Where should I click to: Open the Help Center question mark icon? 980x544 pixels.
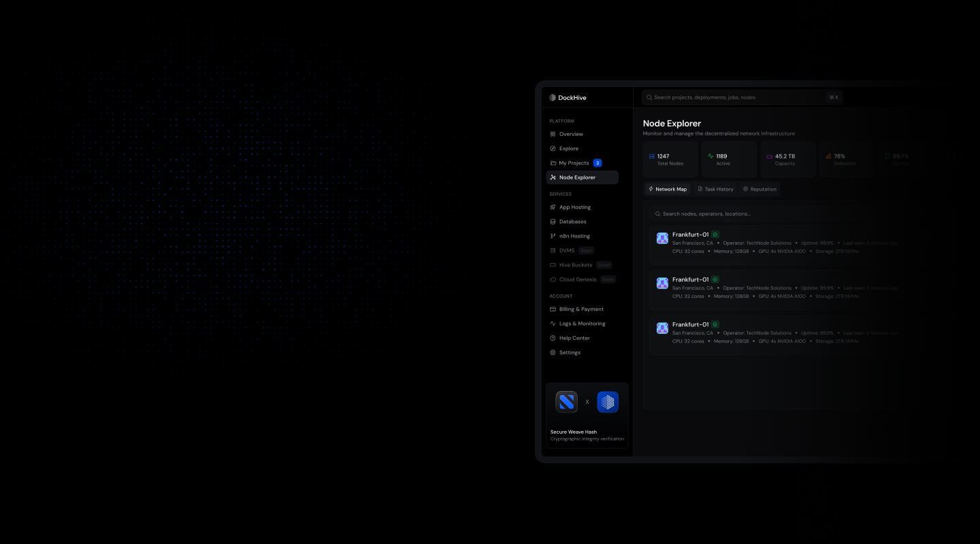[x=553, y=338]
